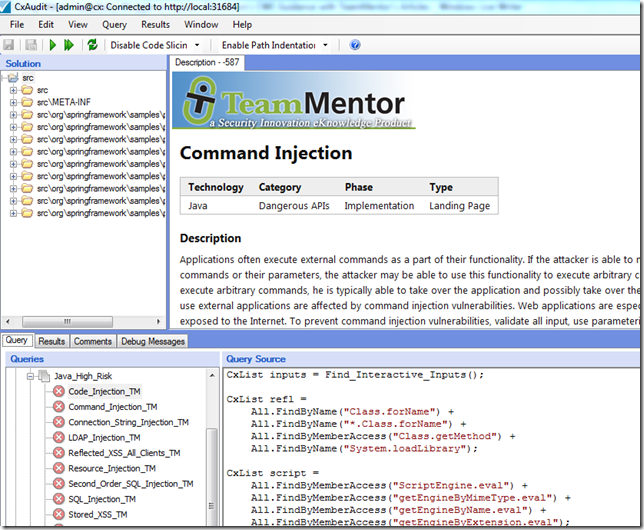Click the Dangerous APIs category cell
The height and width of the screenshot is (530, 644).
[294, 206]
